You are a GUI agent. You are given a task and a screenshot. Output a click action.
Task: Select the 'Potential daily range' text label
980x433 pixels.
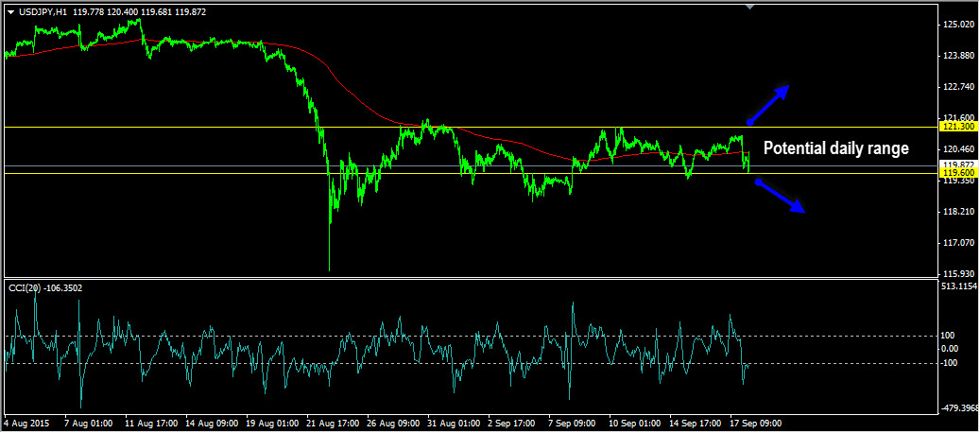tap(836, 148)
